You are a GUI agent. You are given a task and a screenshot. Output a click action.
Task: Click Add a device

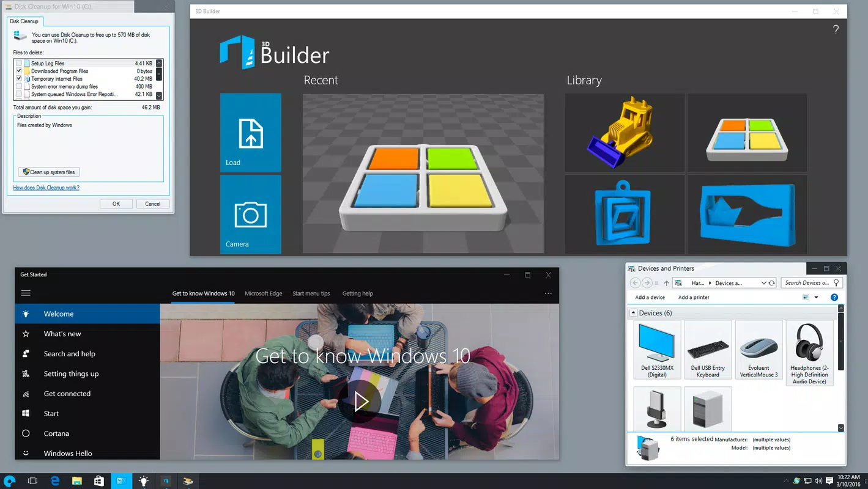pos(650,298)
